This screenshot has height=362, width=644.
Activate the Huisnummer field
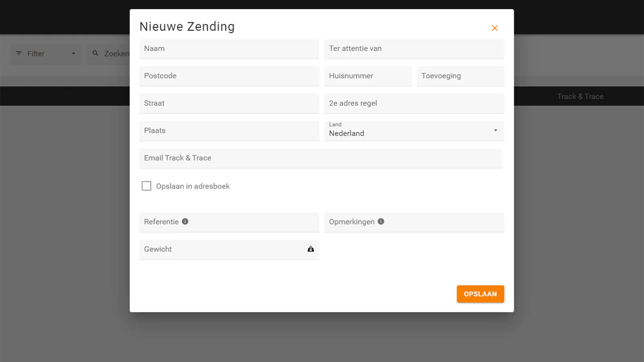coord(368,76)
